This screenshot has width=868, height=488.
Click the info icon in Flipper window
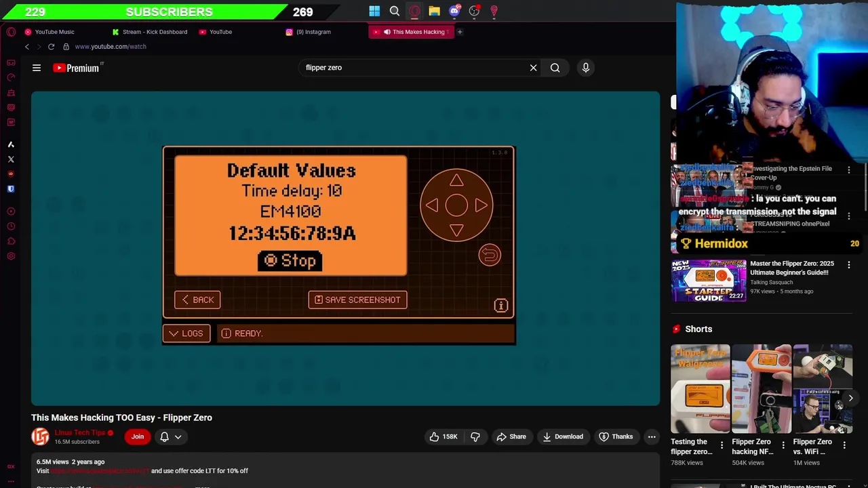(x=500, y=306)
